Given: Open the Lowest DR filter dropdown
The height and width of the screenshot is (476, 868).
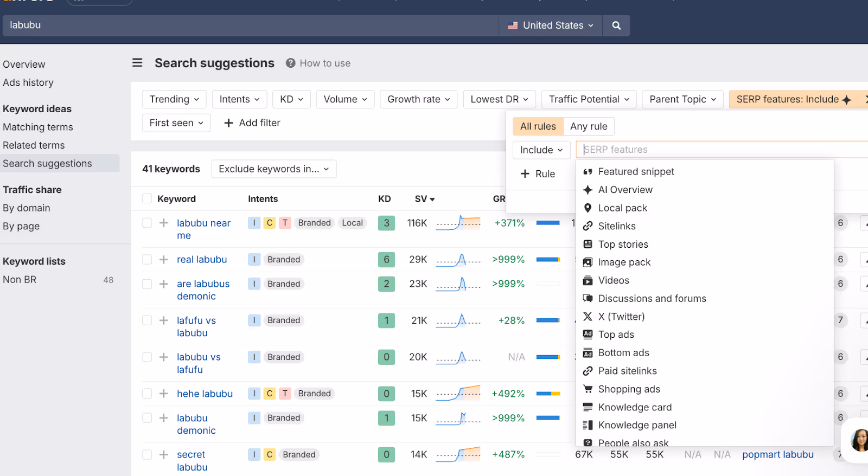Looking at the screenshot, I should pyautogui.click(x=500, y=99).
